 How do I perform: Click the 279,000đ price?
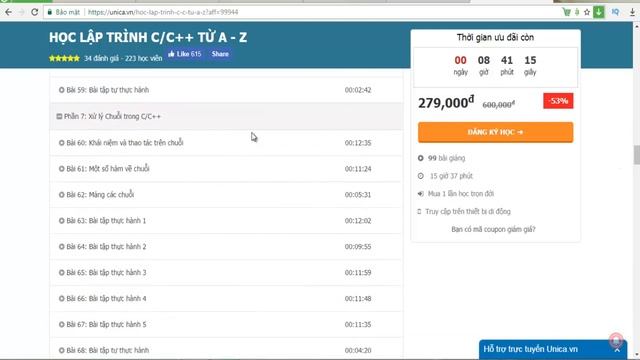(x=446, y=102)
